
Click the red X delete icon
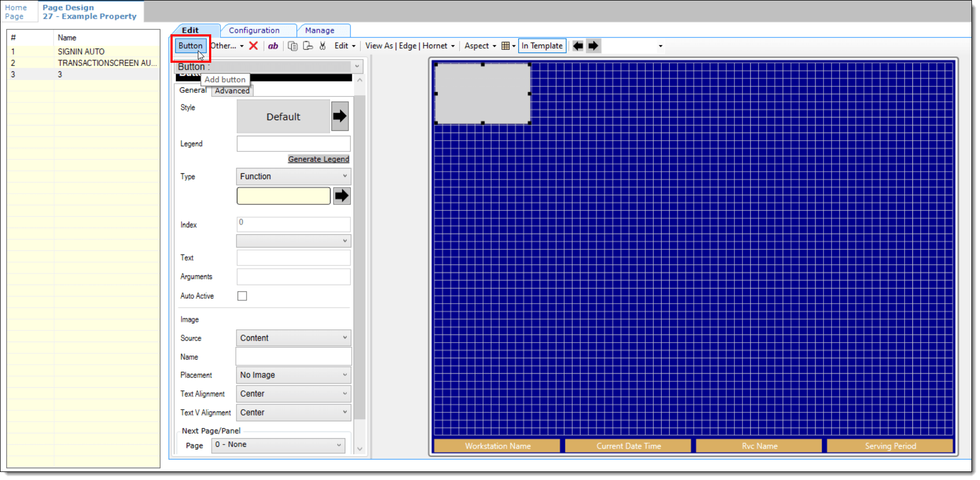254,46
